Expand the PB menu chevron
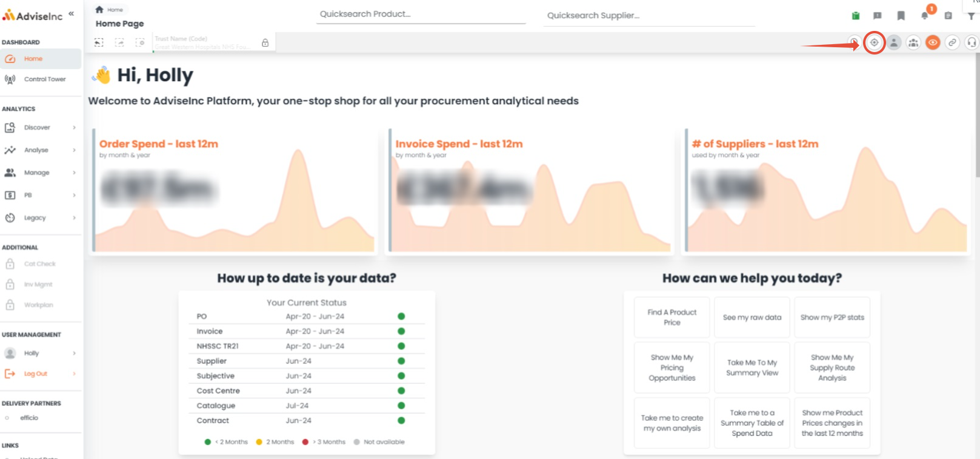The width and height of the screenshot is (980, 459). (74, 195)
